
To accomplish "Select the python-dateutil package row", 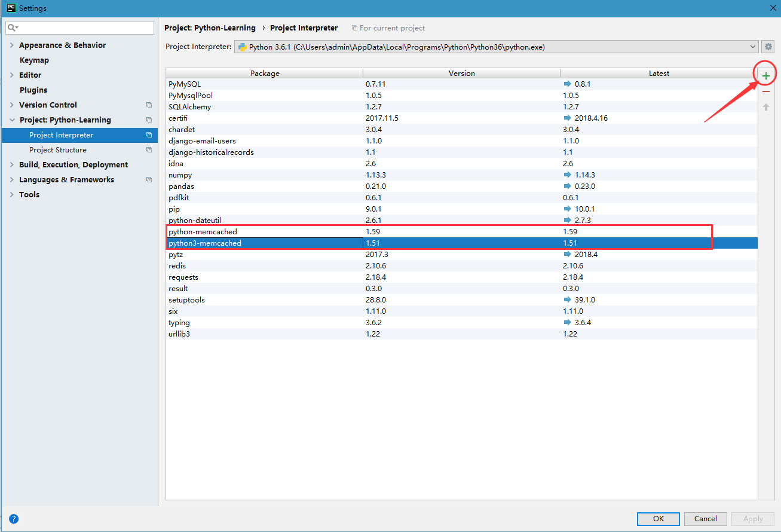I will coord(462,221).
